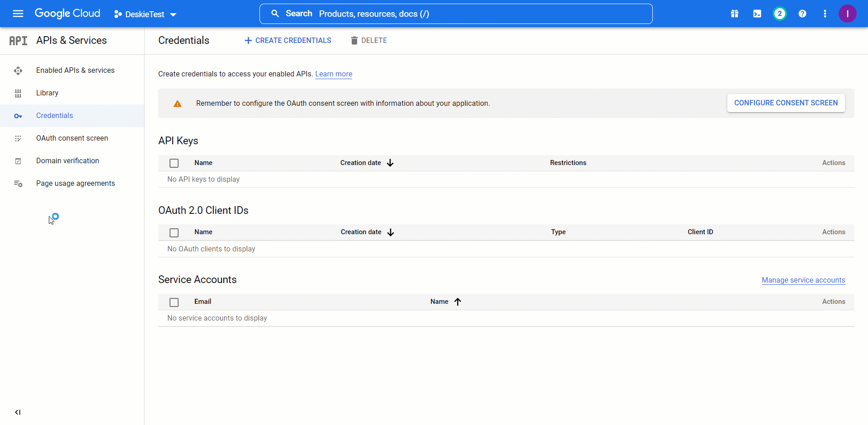Viewport: 868px width, 425px height.
Task: Click the Credentials key icon
Action: tap(18, 116)
